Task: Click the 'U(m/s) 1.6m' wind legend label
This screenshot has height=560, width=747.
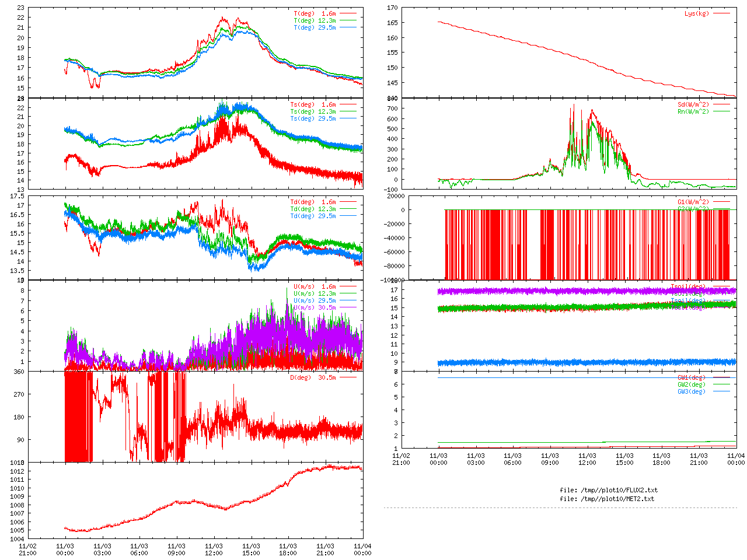Action: coord(315,287)
